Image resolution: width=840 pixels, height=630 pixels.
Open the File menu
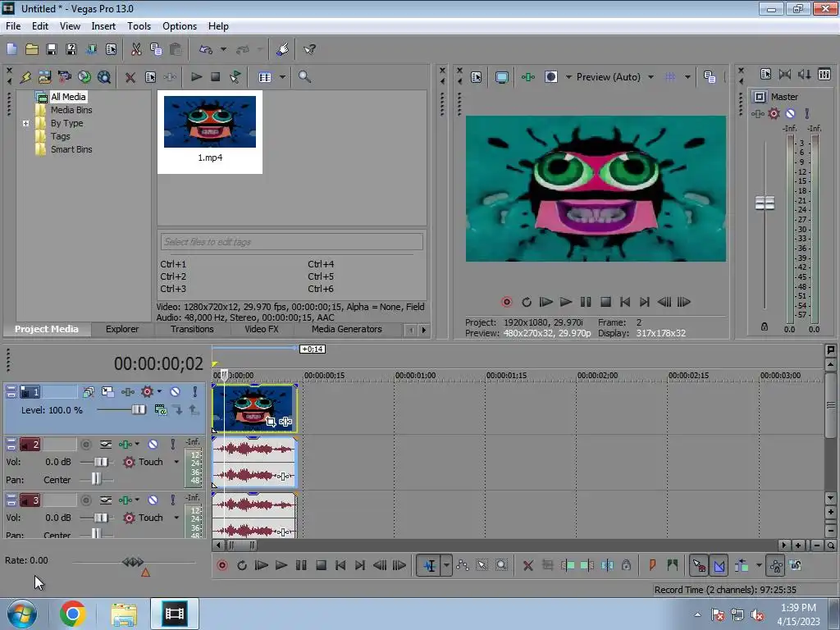coord(13,25)
